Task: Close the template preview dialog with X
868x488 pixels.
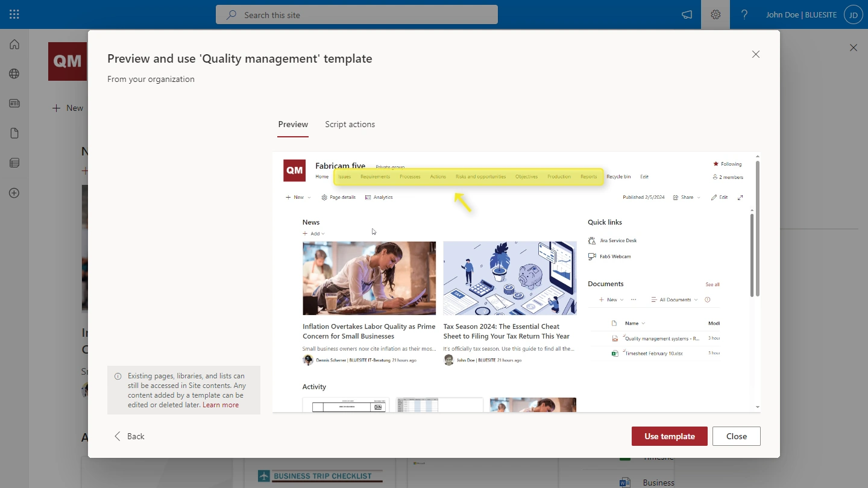Action: click(x=756, y=54)
